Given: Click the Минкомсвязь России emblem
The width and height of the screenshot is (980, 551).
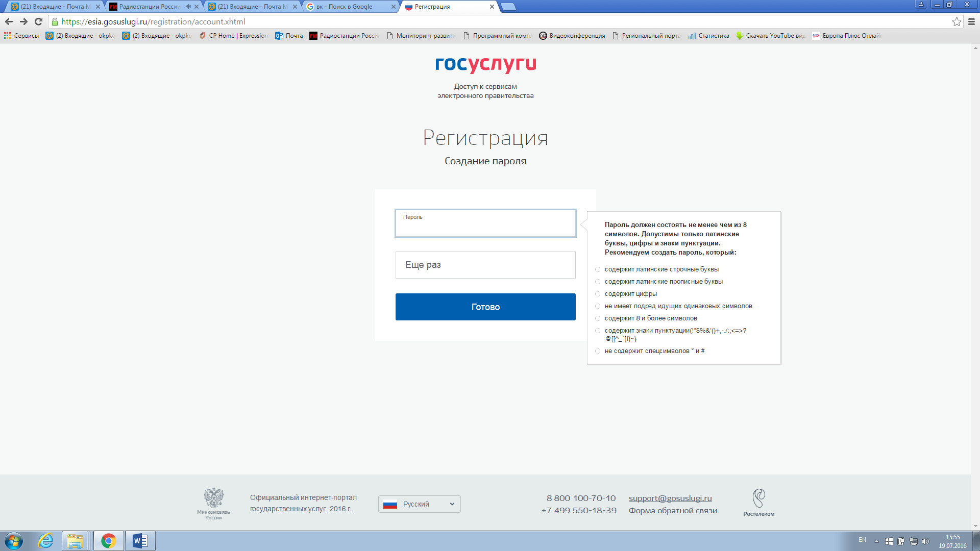Looking at the screenshot, I should point(213,503).
